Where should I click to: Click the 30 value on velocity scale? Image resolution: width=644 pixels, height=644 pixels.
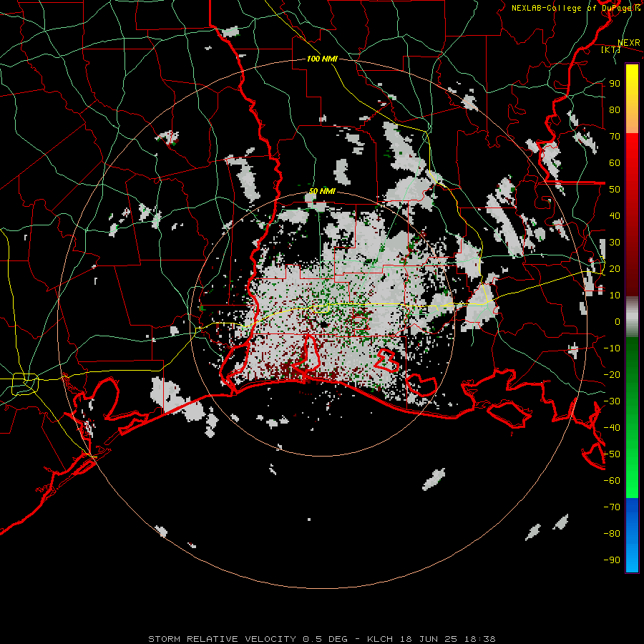pyautogui.click(x=615, y=243)
